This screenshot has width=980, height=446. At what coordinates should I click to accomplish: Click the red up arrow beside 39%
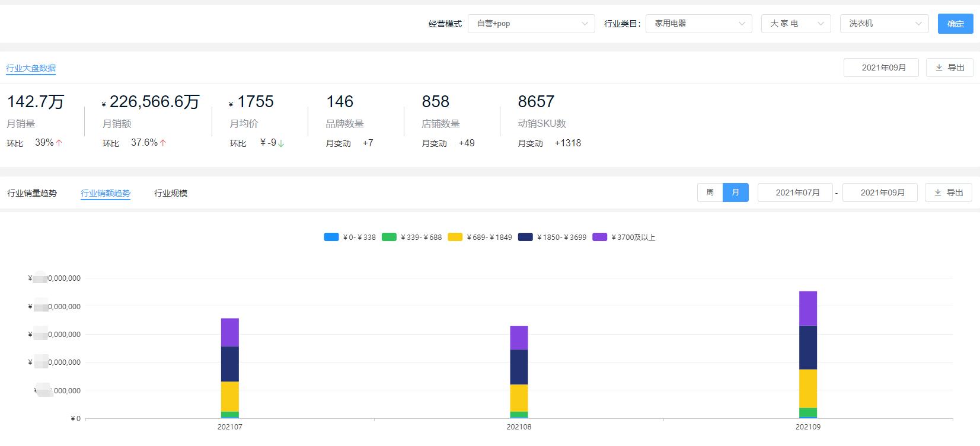[59, 143]
